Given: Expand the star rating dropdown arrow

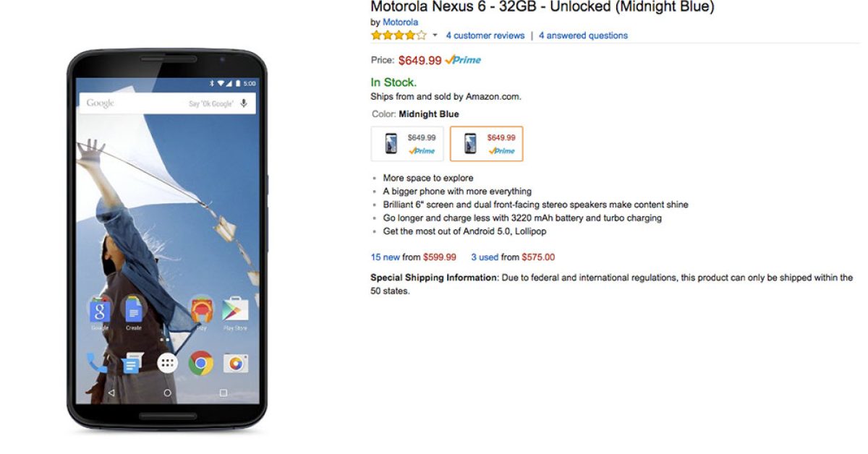Looking at the screenshot, I should 435,35.
